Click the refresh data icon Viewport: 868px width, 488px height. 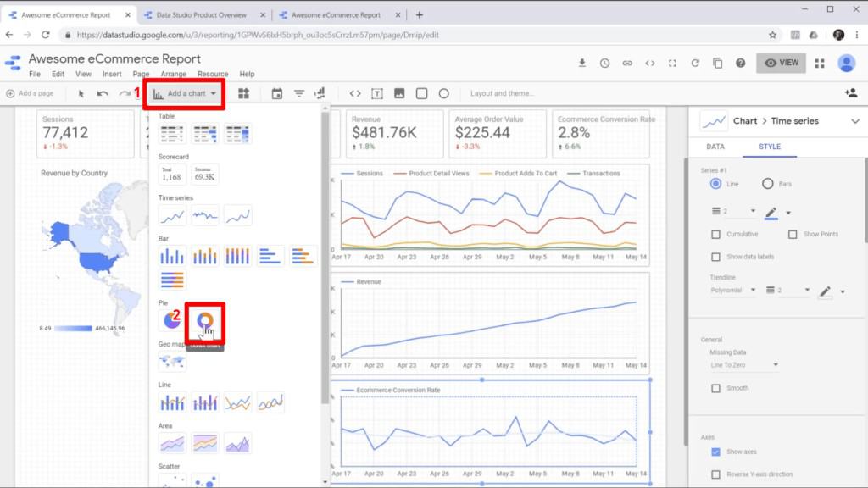(695, 63)
